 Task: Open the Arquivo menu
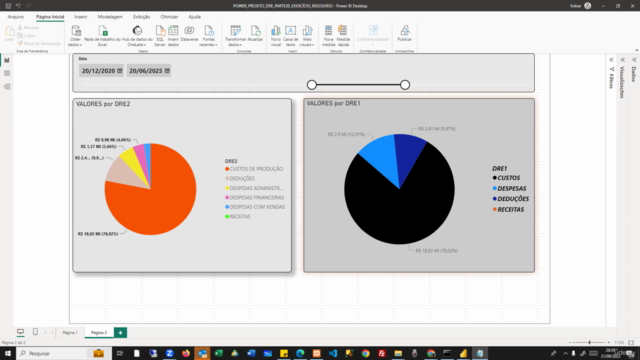point(16,17)
